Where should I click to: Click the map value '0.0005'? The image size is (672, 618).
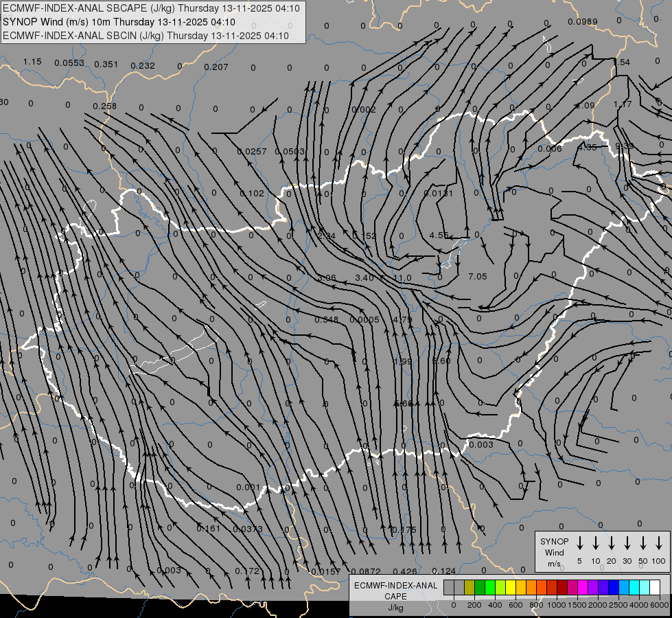[x=364, y=320]
